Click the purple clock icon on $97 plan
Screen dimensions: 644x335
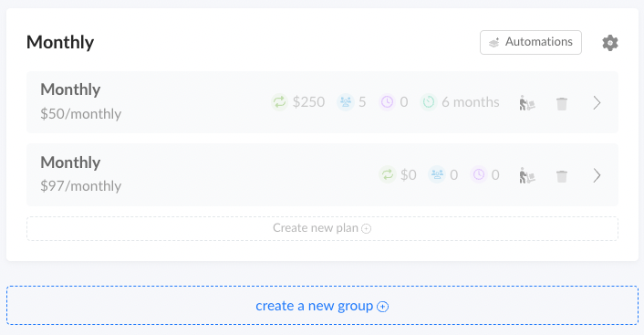[479, 174]
